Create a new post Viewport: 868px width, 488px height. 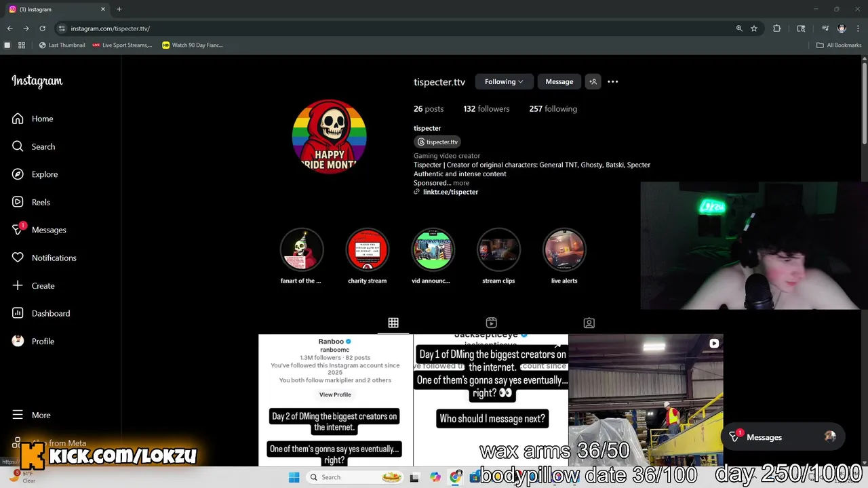[x=33, y=285]
